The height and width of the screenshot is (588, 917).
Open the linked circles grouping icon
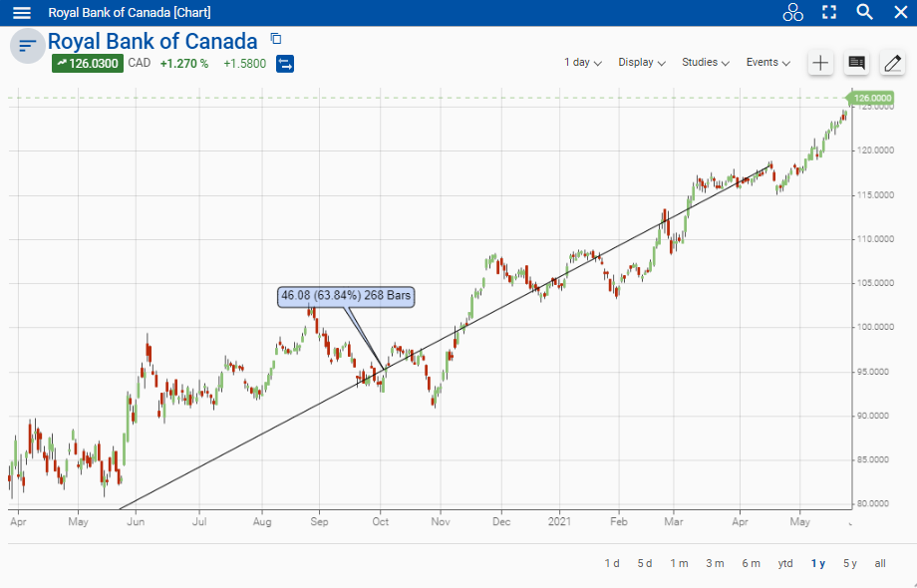pos(793,12)
